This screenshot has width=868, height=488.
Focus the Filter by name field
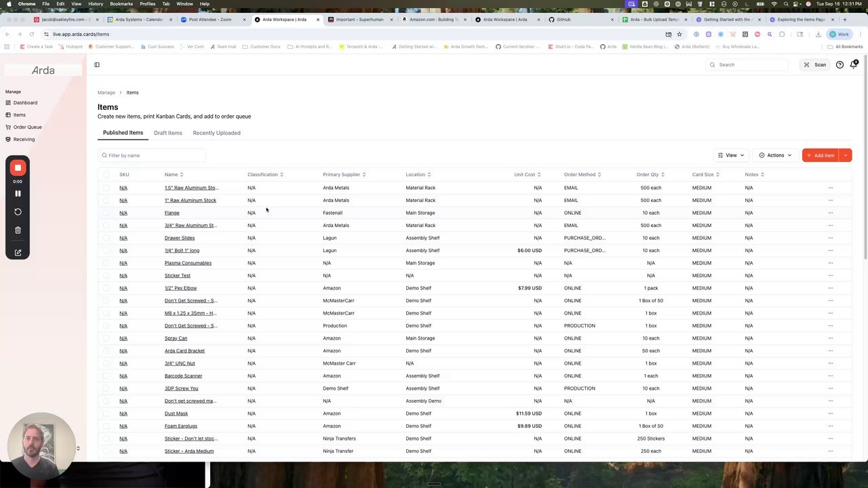click(x=152, y=155)
